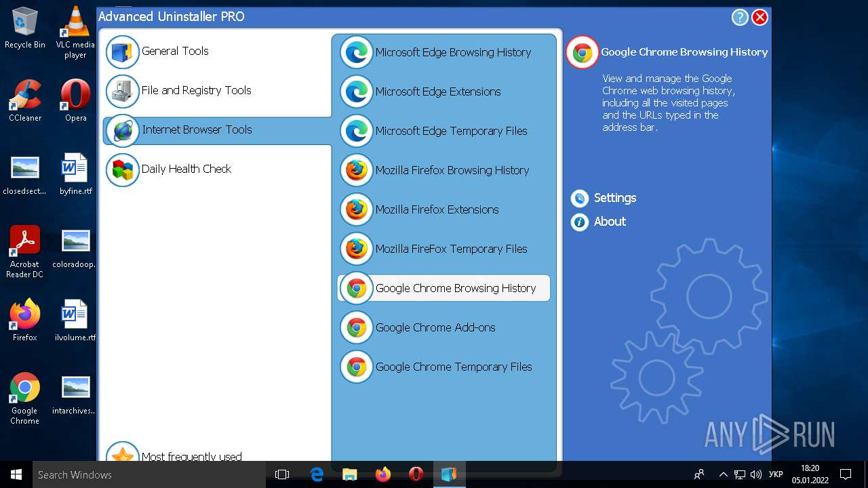Switch keyboard language УКР indicator

[776, 474]
